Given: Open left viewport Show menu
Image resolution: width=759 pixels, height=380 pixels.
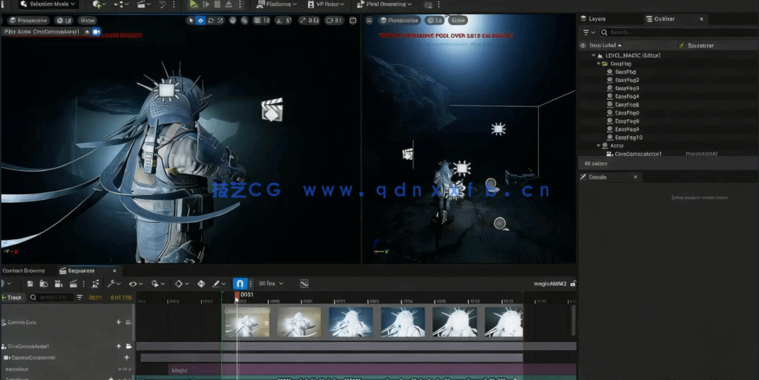Looking at the screenshot, I should pos(87,20).
